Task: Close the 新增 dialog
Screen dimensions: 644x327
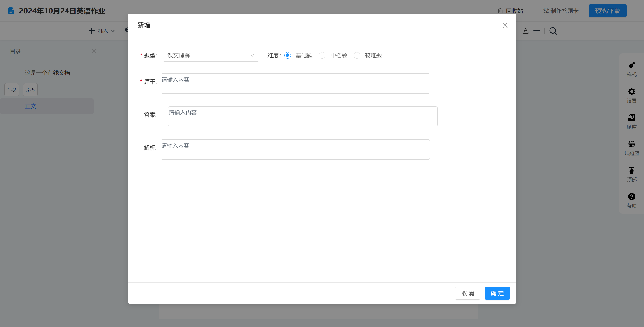Action: tap(505, 25)
